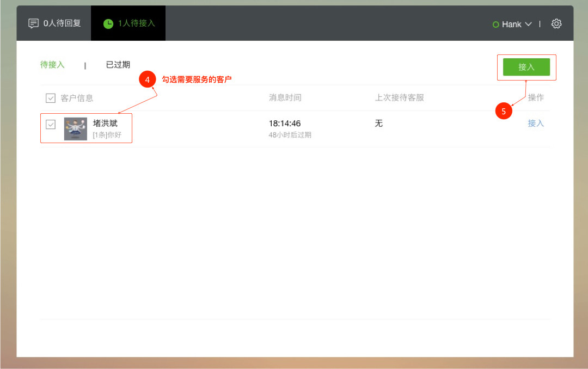Click the 上次接待客服 column header
The height and width of the screenshot is (369, 588).
click(x=400, y=97)
